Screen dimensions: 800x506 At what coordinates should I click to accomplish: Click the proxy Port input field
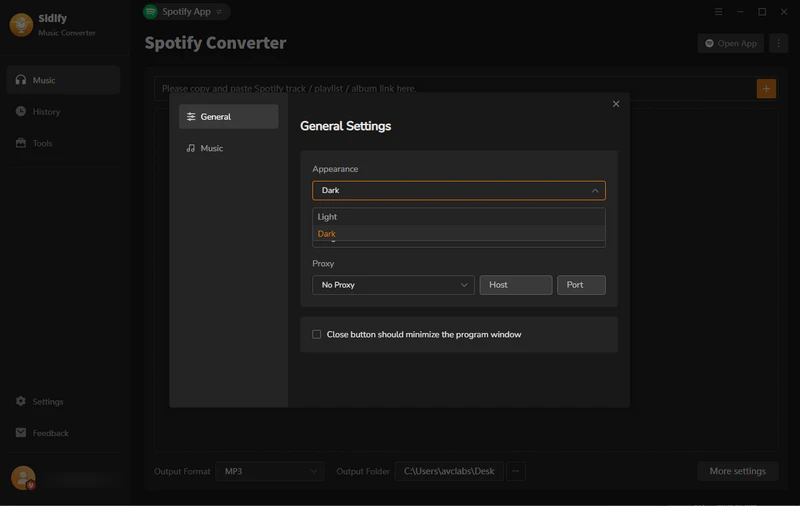581,285
